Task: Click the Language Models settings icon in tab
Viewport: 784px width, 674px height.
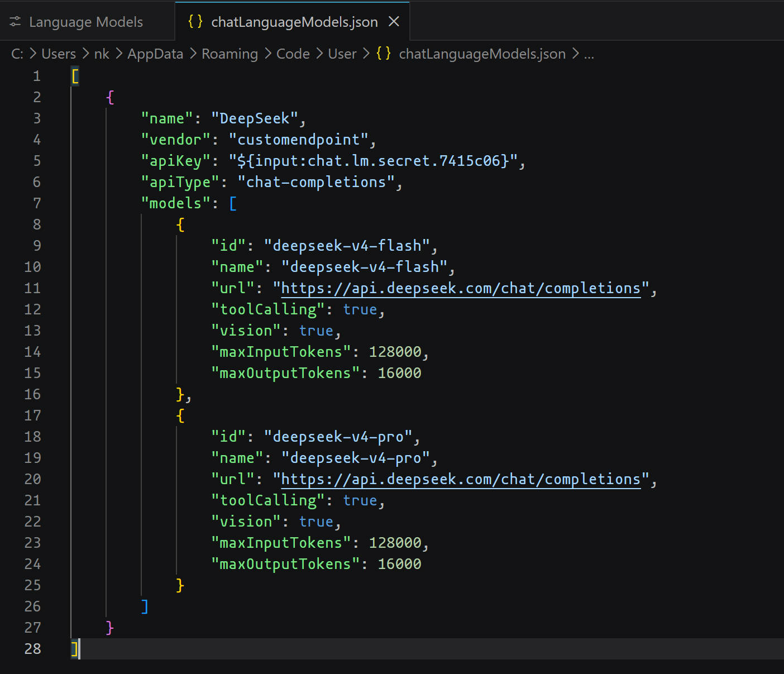Action: [x=15, y=22]
